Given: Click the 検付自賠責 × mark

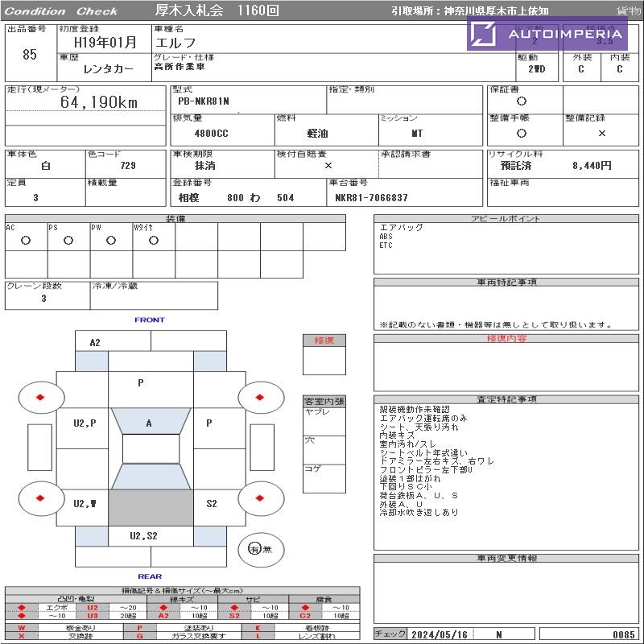Looking at the screenshot, I should tap(328, 165).
